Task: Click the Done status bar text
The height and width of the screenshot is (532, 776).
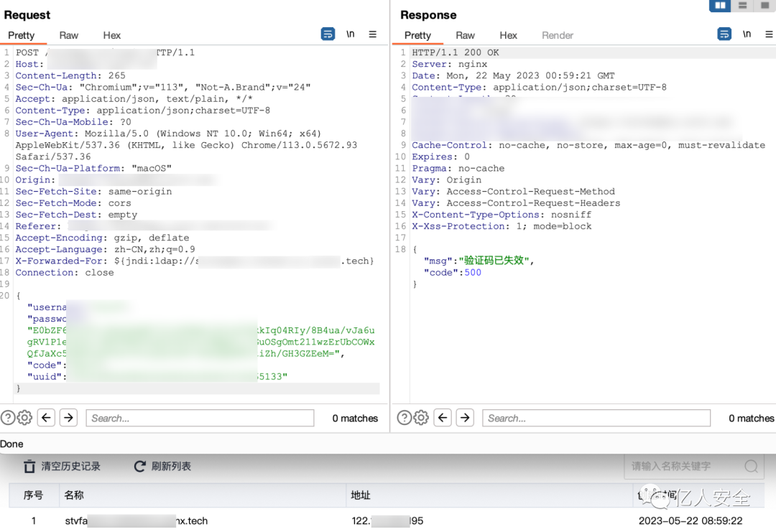Action: pos(12,444)
